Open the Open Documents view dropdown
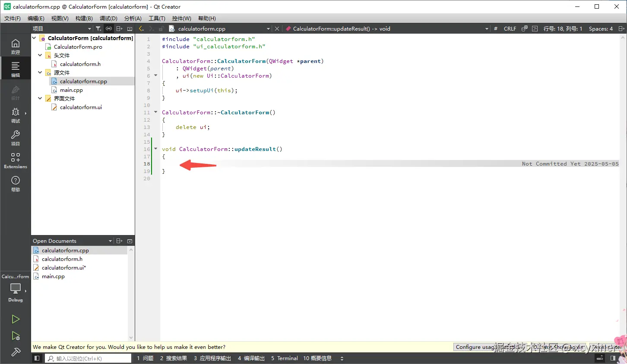The height and width of the screenshot is (364, 627). coord(110,241)
